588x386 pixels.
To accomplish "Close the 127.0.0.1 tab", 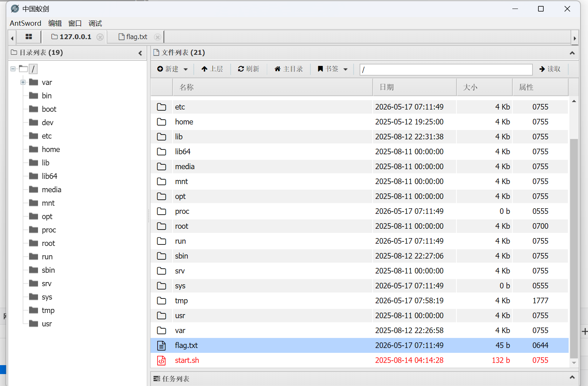I will tap(100, 37).
